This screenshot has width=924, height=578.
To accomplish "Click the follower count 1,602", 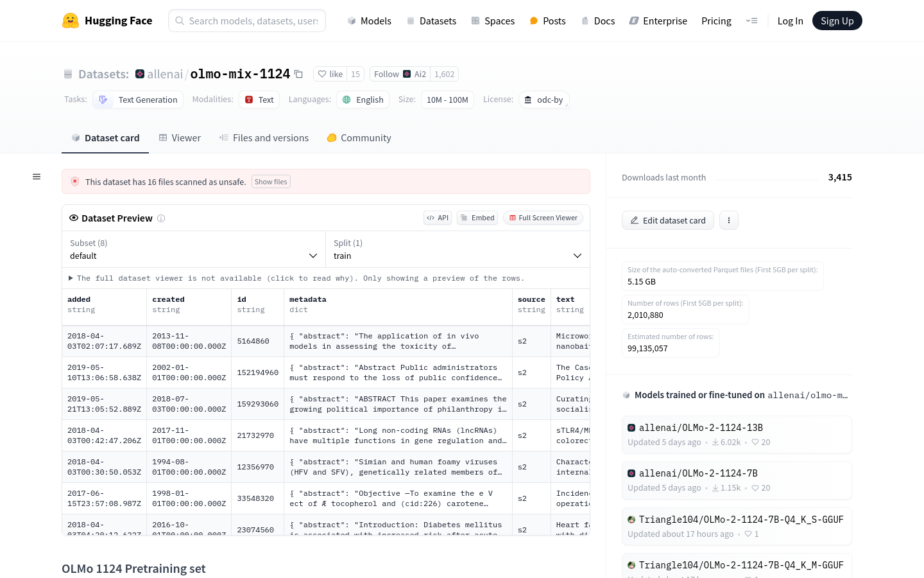I will pos(444,74).
